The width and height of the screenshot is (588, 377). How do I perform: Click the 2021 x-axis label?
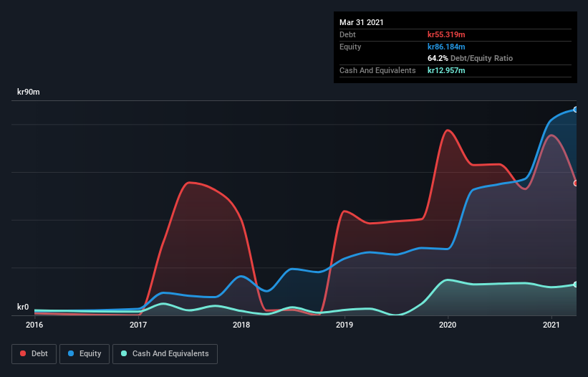[551, 325]
